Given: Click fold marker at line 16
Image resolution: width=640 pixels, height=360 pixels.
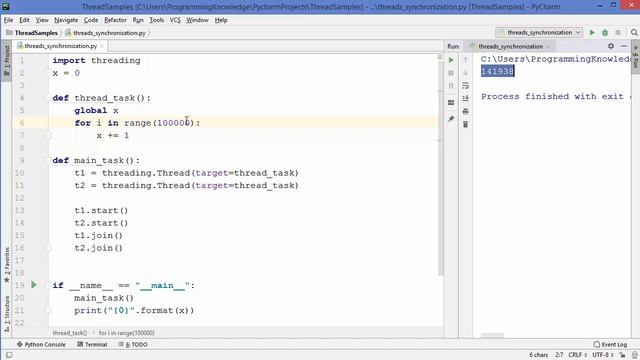Looking at the screenshot, I should [48, 248].
